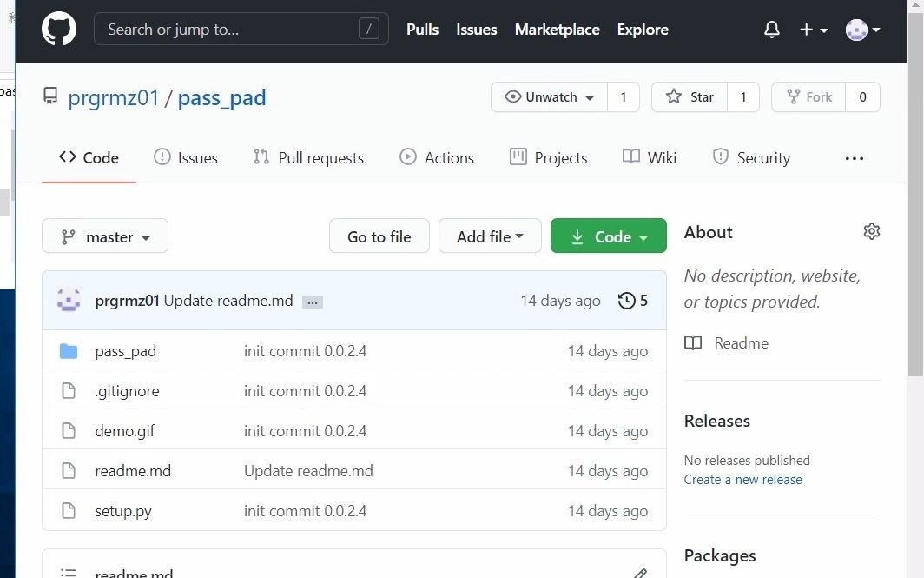Edit readme with the pencil icon
Viewport: 924px width, 578px height.
[x=640, y=573]
